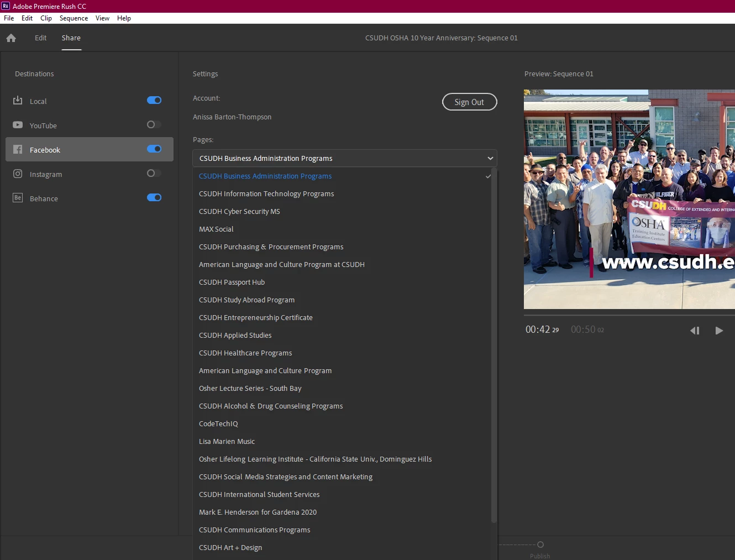Disable the Behance destination switch
Screen dimensions: 735x560
[154, 197]
